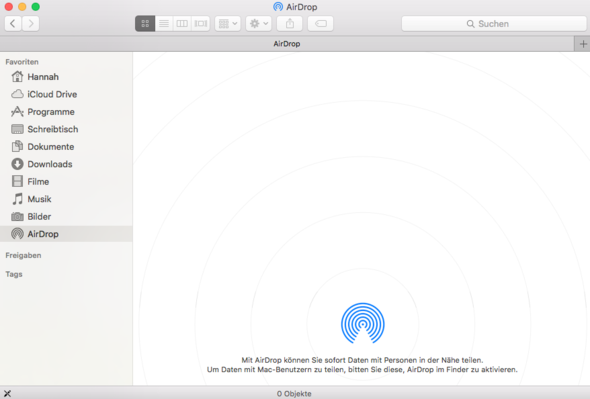Click the '0 Objekte' status text
Image resolution: width=590 pixels, height=399 pixels.
pyautogui.click(x=294, y=394)
